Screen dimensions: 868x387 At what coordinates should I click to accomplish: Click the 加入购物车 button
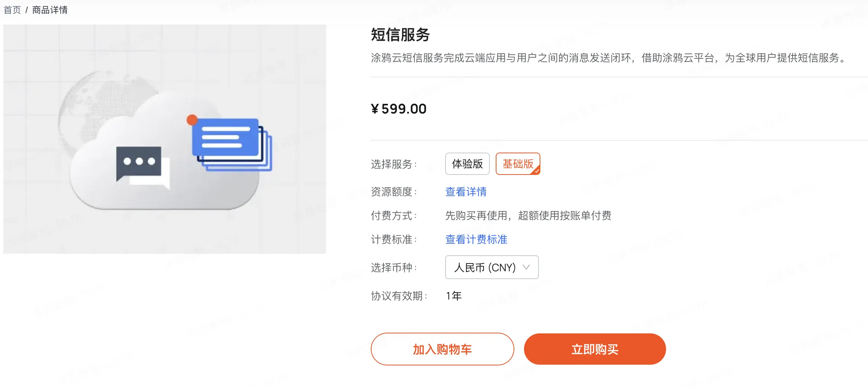click(x=442, y=349)
